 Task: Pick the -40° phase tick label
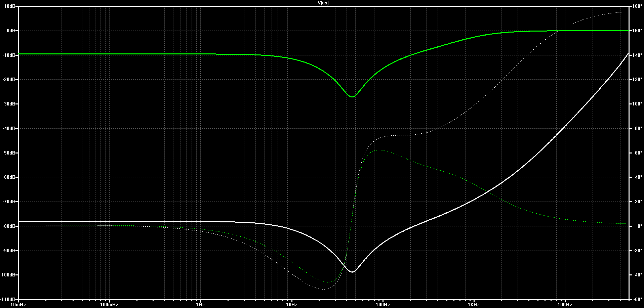pos(637,275)
